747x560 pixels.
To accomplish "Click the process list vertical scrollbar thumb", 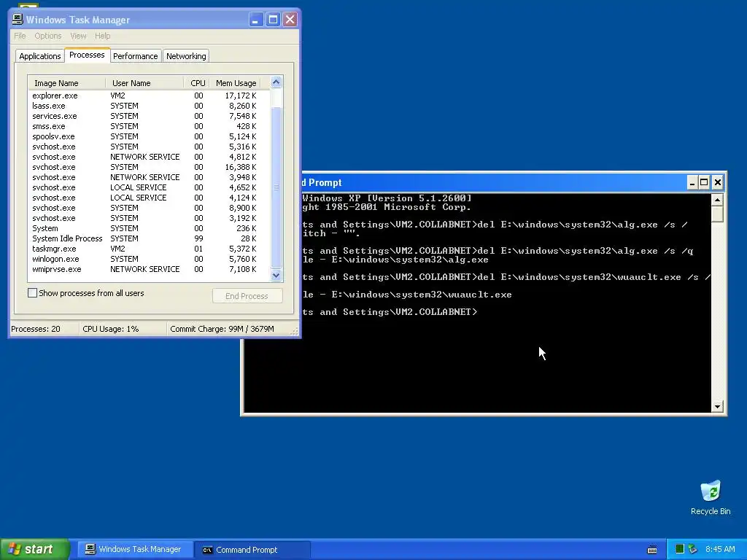I will click(x=276, y=188).
